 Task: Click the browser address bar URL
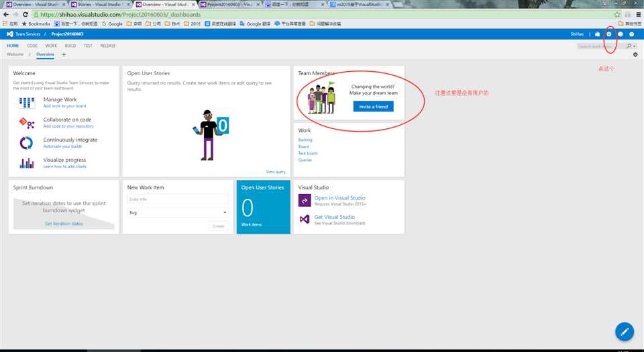click(121, 14)
